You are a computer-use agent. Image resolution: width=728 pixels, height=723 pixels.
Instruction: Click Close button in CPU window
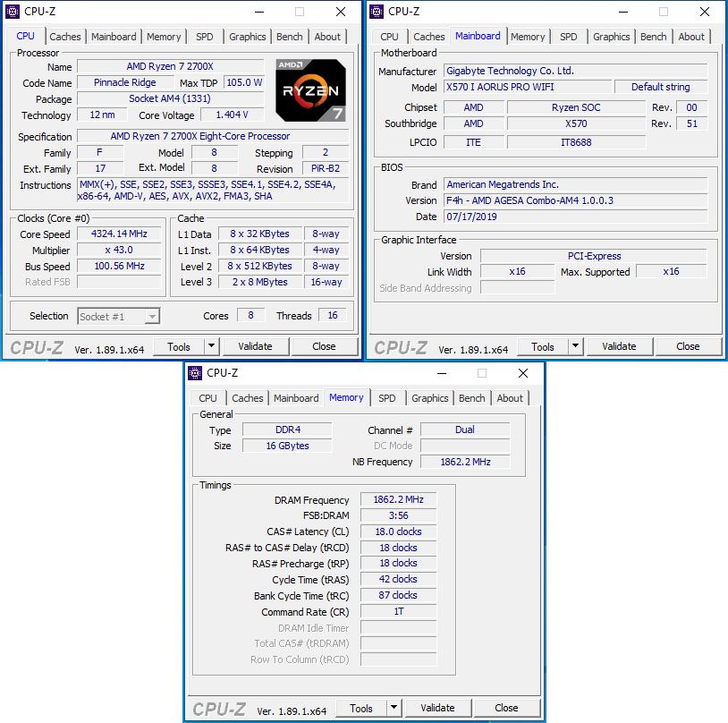tap(324, 346)
